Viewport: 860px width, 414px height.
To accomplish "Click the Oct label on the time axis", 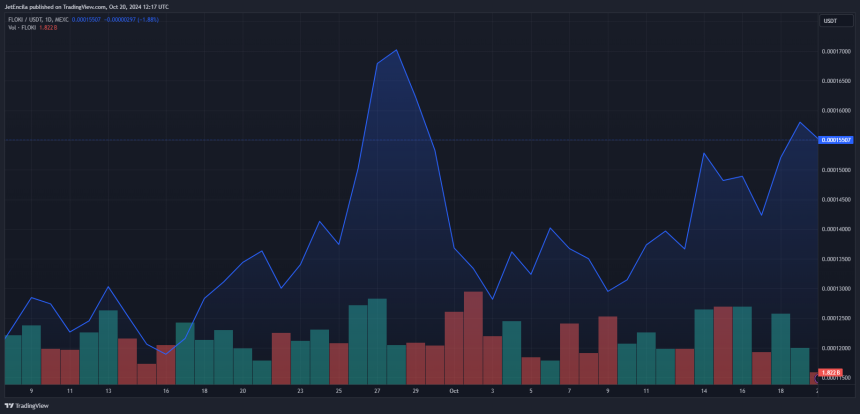I will [453, 391].
